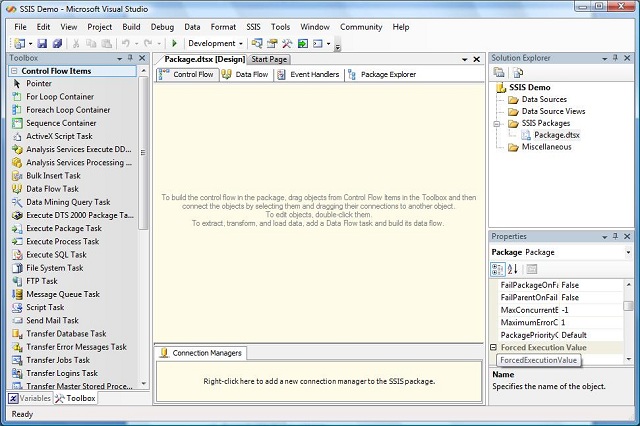Toggle Alphabetical sort in Properties panel

tap(513, 269)
